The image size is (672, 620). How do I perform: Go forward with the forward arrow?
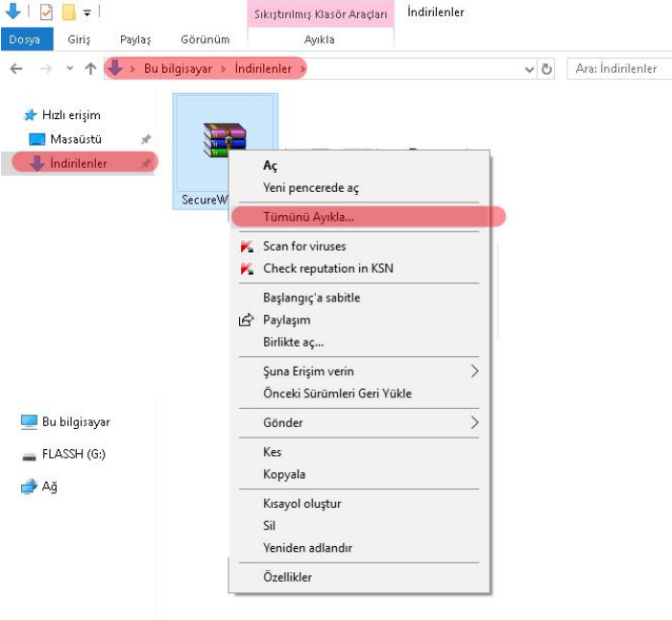click(x=46, y=68)
